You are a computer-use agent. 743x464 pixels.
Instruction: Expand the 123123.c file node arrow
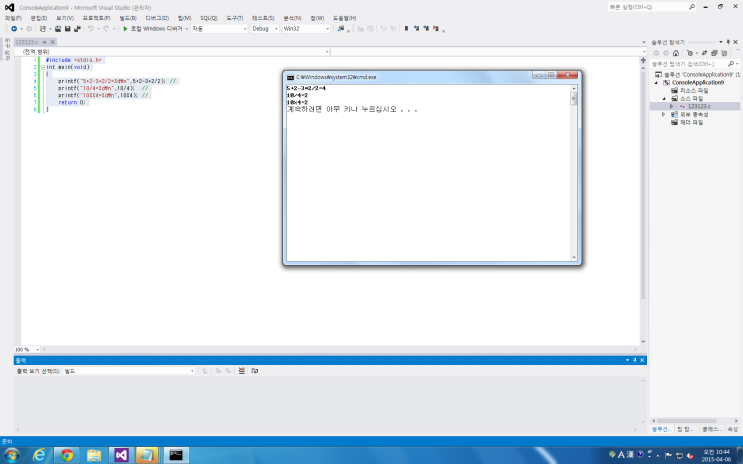click(x=671, y=106)
